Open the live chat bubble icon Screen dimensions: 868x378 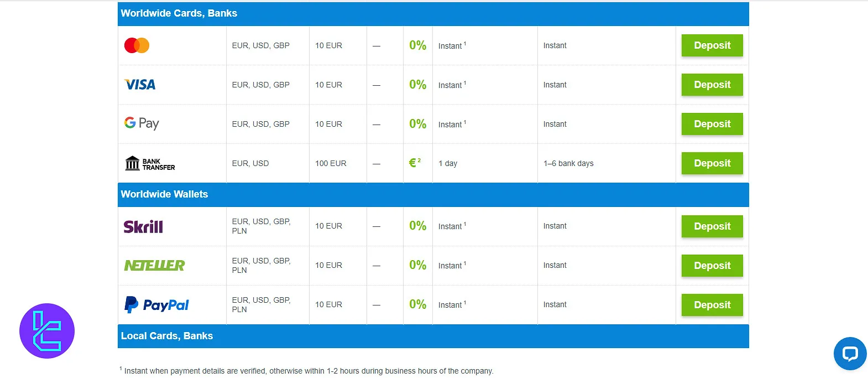(x=849, y=354)
